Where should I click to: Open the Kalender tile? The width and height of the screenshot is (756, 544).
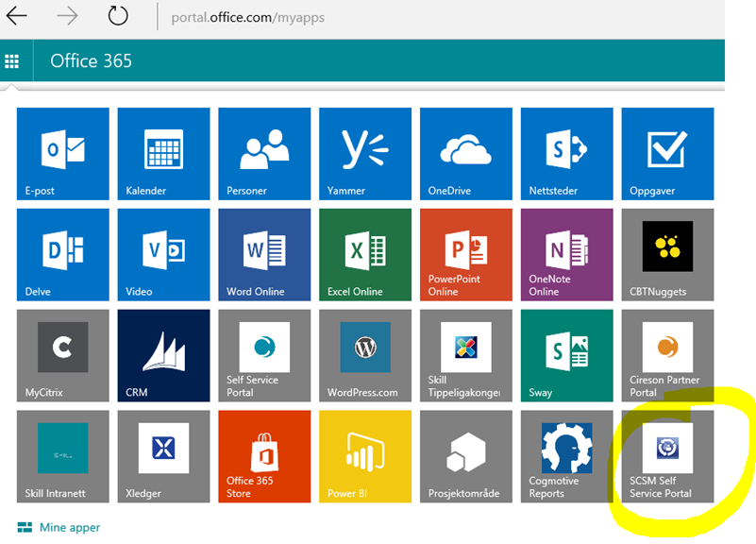(164, 154)
